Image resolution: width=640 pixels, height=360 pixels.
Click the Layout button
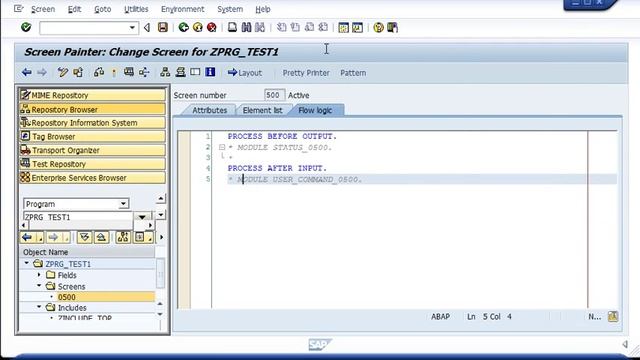pos(245,73)
